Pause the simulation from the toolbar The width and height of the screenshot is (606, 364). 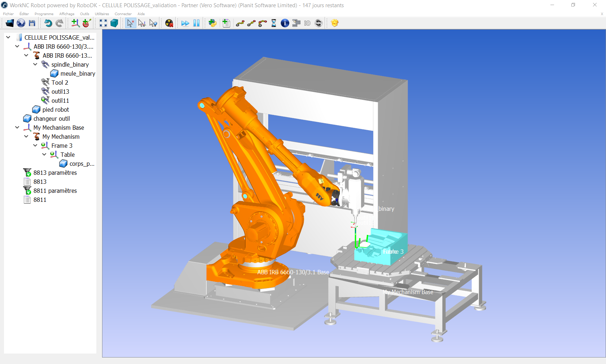click(196, 23)
